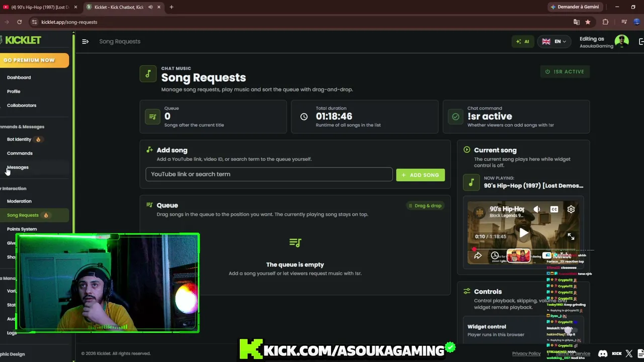Go to Profile in the sidebar
The height and width of the screenshot is (362, 644).
point(14,92)
